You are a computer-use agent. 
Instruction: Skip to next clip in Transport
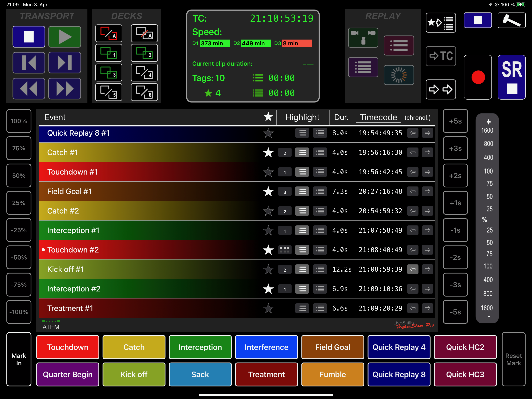click(64, 63)
